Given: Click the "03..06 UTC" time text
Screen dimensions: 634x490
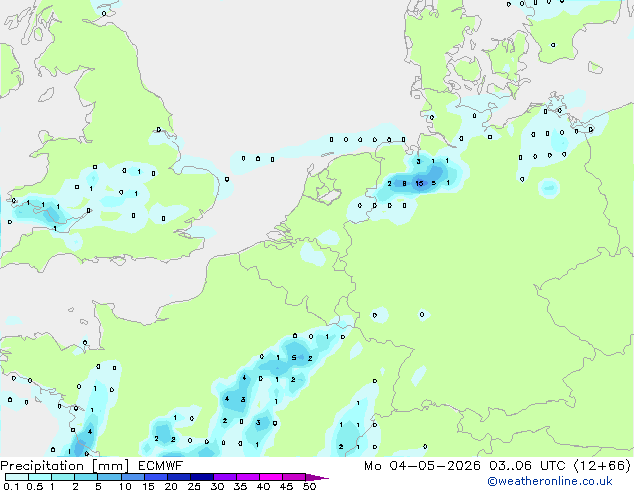Looking at the screenshot, I should pyautogui.click(x=527, y=466).
